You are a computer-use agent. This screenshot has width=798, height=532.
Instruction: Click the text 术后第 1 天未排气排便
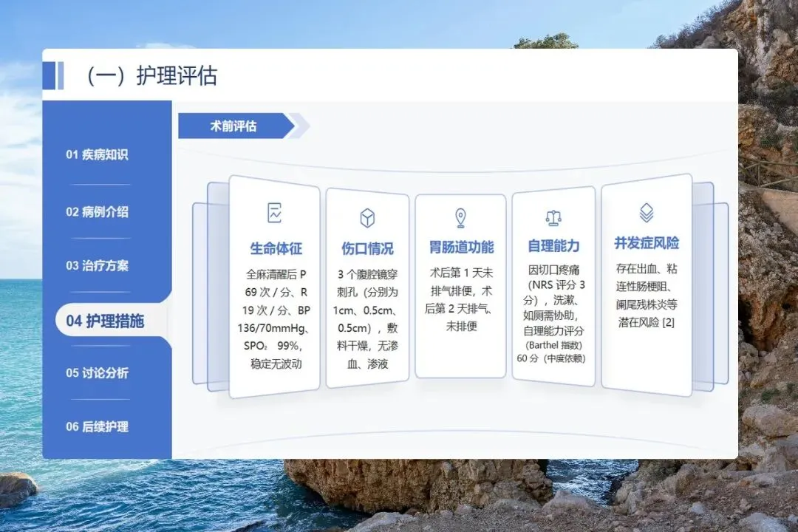coord(462,282)
